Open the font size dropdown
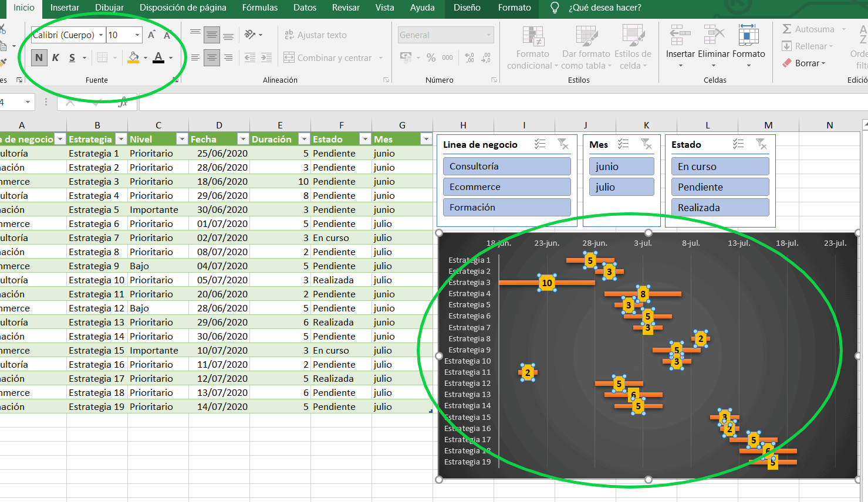The image size is (868, 502). tap(137, 35)
